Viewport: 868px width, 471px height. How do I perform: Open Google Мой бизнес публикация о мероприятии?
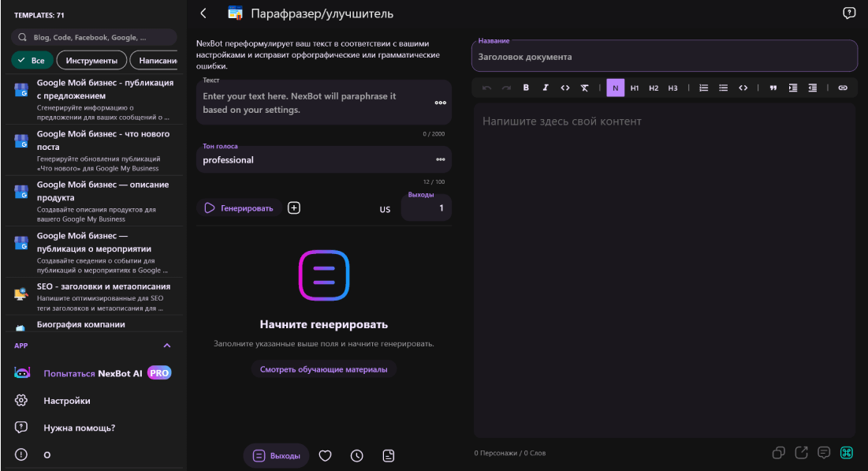[x=94, y=252]
